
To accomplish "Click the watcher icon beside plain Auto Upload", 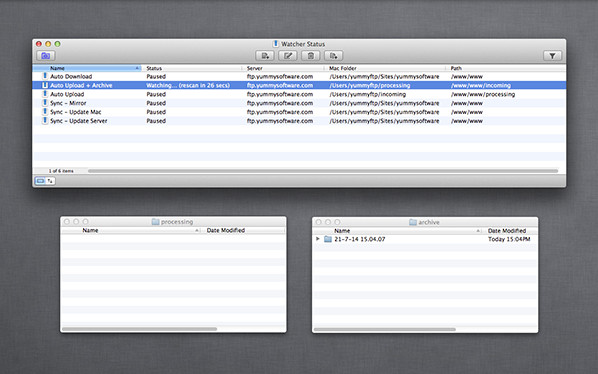I will pyautogui.click(x=45, y=94).
